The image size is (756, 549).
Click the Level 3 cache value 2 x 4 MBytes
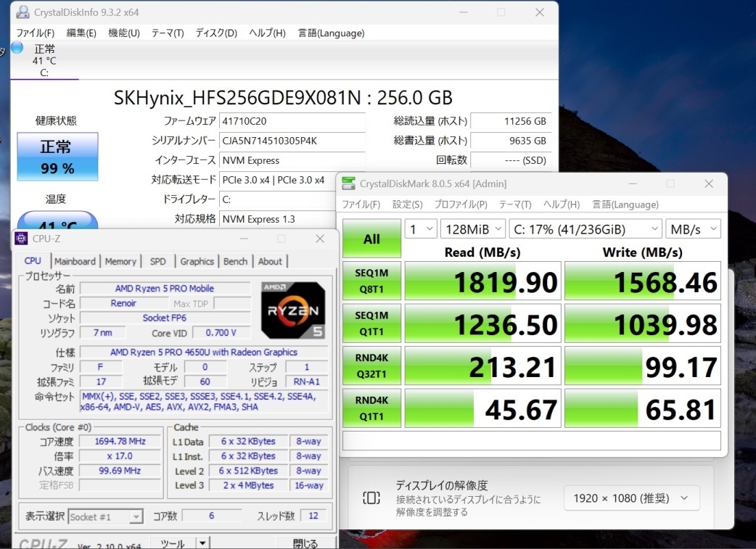tap(248, 485)
